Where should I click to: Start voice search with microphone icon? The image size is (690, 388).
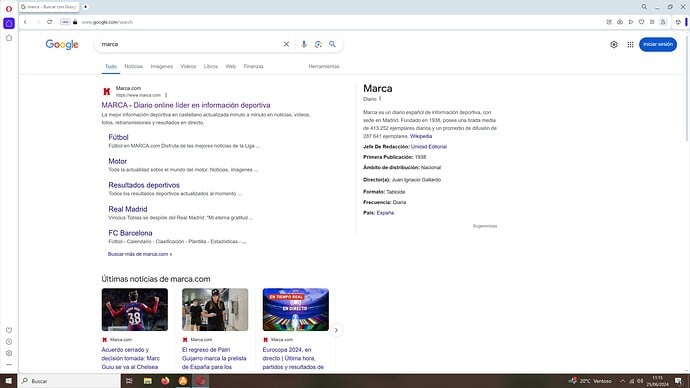(304, 44)
